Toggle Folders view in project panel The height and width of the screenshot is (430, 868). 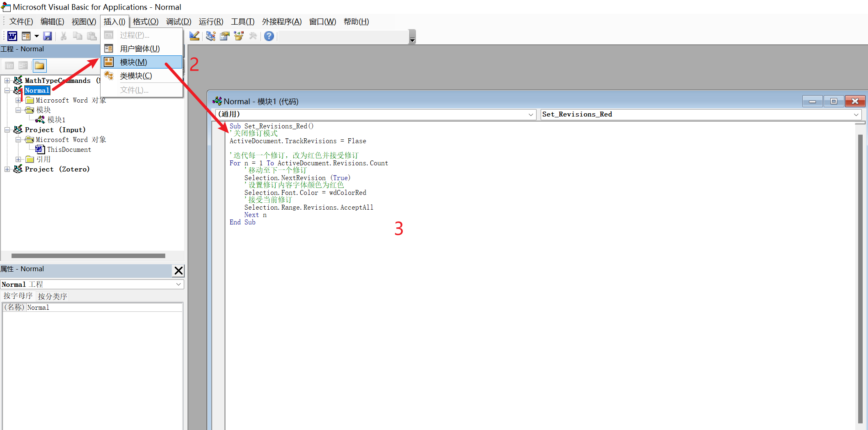point(40,66)
